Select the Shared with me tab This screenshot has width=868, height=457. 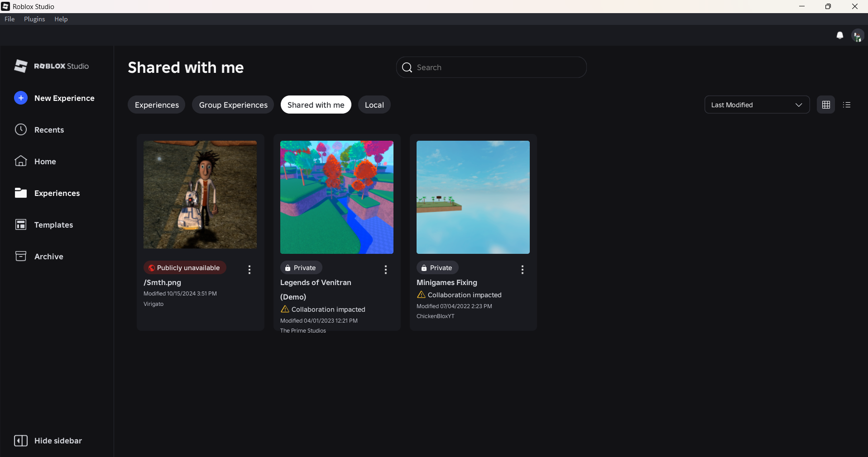316,105
